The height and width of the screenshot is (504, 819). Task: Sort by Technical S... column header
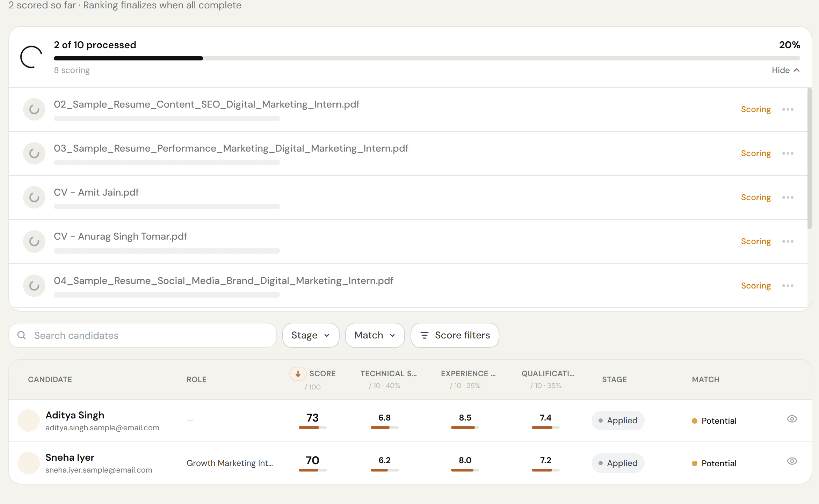(x=389, y=374)
